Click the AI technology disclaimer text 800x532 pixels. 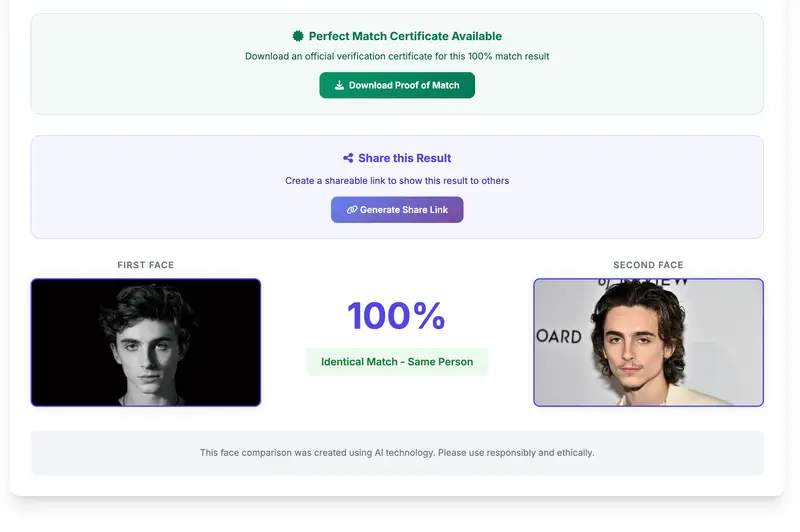click(x=397, y=453)
